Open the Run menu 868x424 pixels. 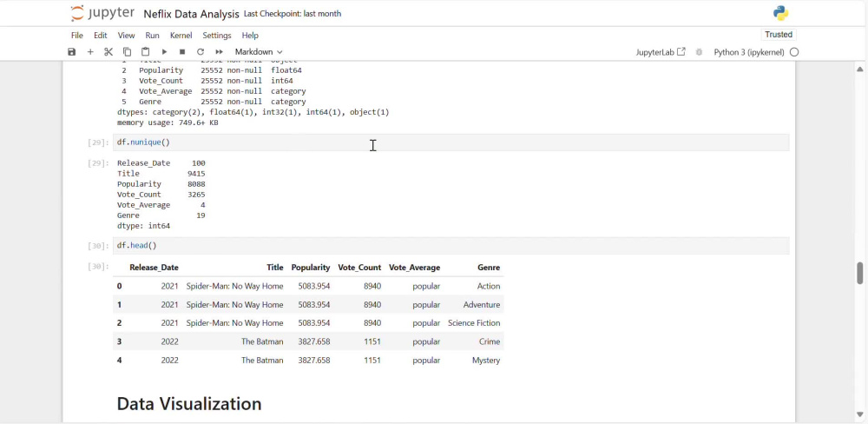point(152,35)
